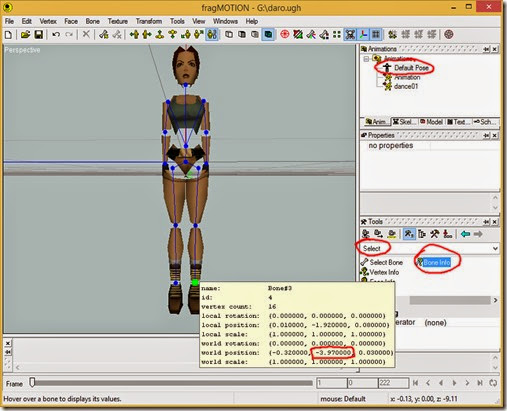Toggle the grid display icon in toolbar
The width and height of the screenshot is (507, 411).
pos(376,34)
